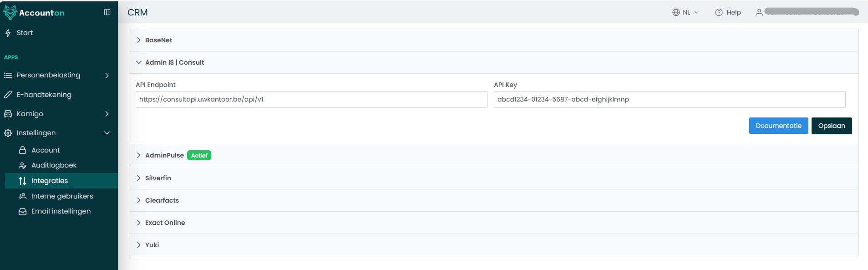
Task: Click the Opslaan button
Action: coord(832,126)
